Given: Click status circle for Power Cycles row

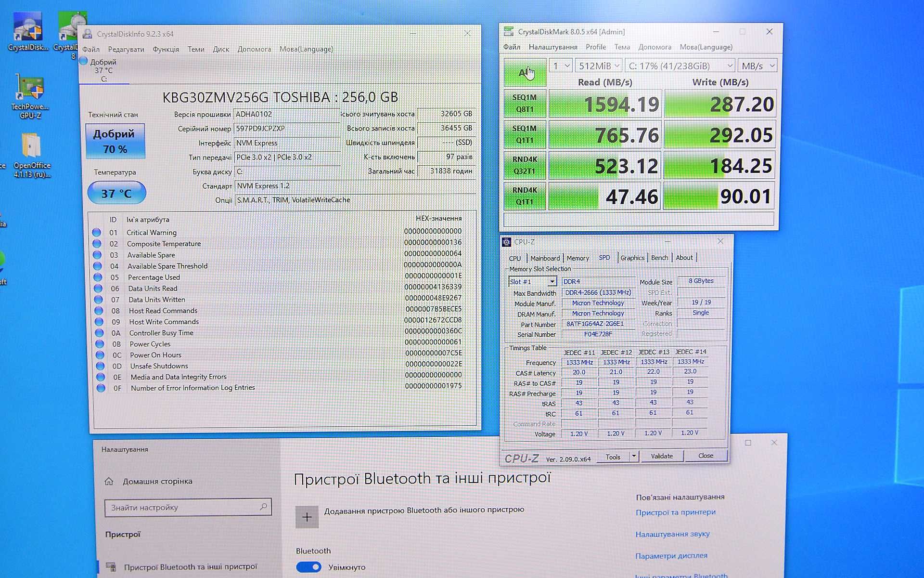Looking at the screenshot, I should 100,343.
